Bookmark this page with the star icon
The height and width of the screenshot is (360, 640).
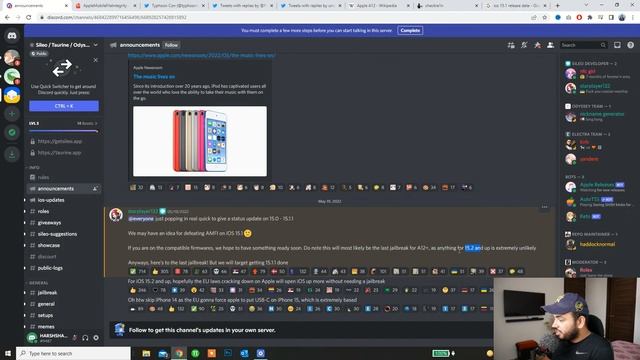[x=544, y=18]
